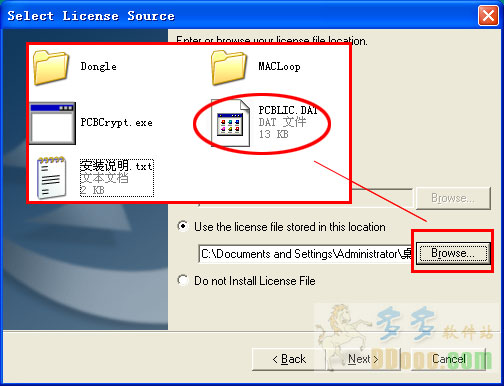Select the 安装说明.txt notepad icon
Screen dimensions: 504x386
pos(51,178)
